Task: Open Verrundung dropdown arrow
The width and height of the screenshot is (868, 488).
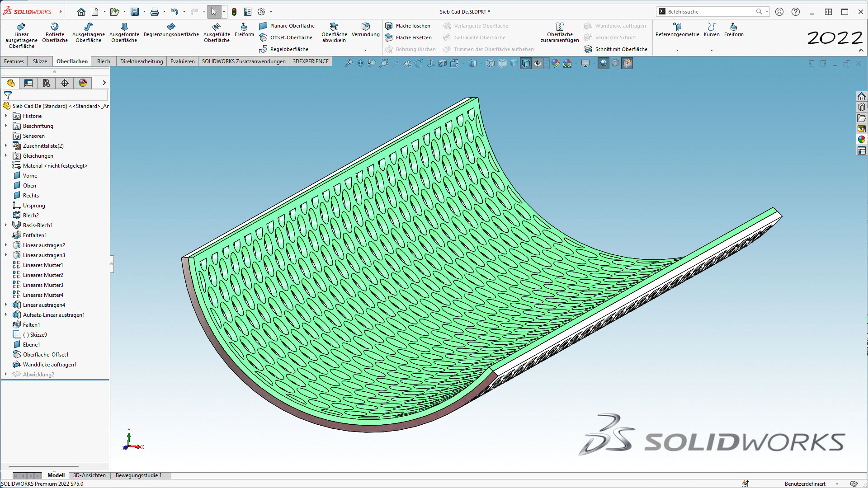Action: pos(365,50)
